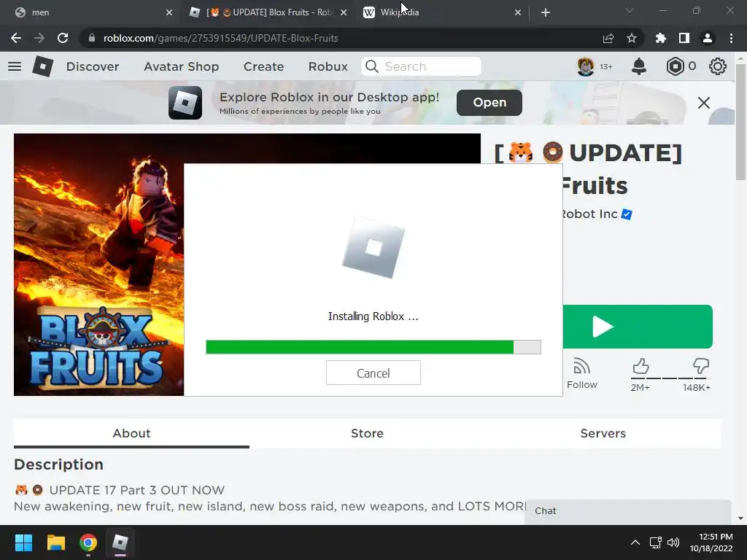The width and height of the screenshot is (747, 560).
Task: Click the 'UPDATE 17 Part 3 OUT NOW' text
Action: tap(136, 490)
